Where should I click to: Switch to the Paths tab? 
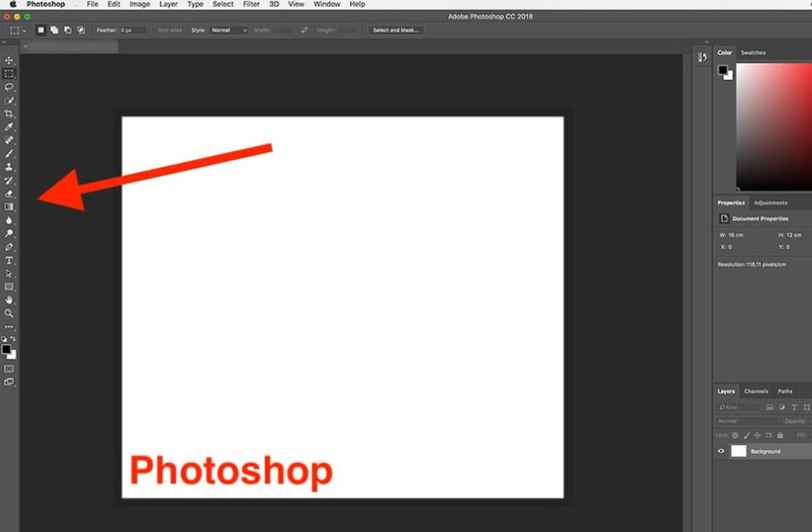[x=785, y=391]
